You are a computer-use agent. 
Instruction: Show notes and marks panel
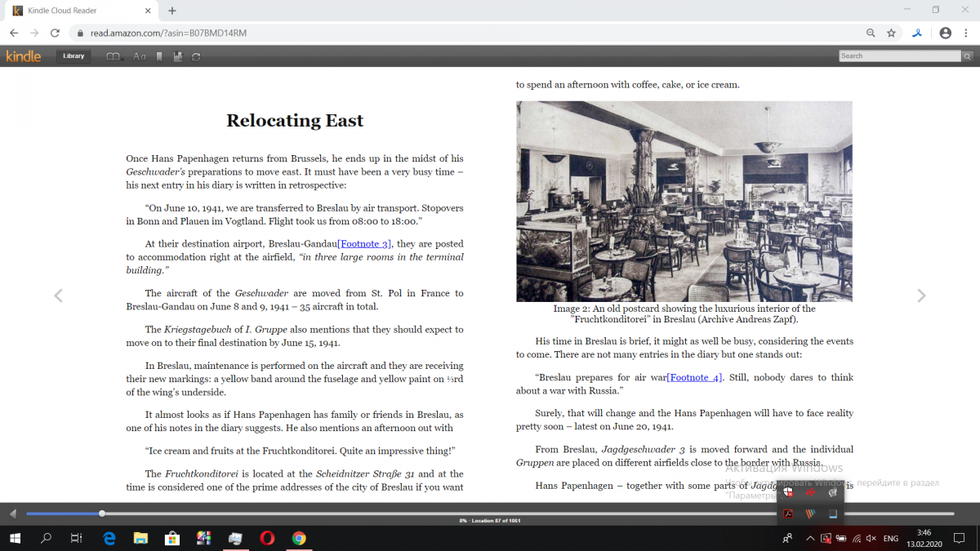[177, 56]
